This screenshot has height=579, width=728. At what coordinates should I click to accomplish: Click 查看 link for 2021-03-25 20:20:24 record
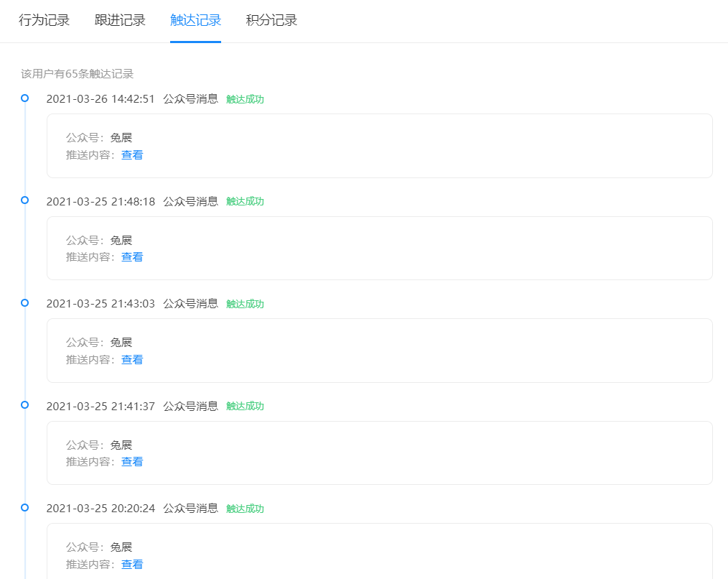click(132, 565)
